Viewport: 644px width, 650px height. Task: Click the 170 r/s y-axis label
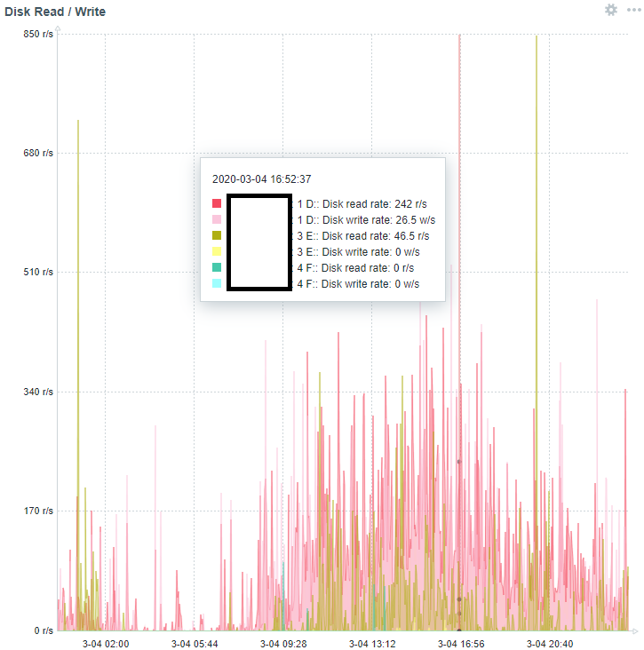tap(38, 511)
